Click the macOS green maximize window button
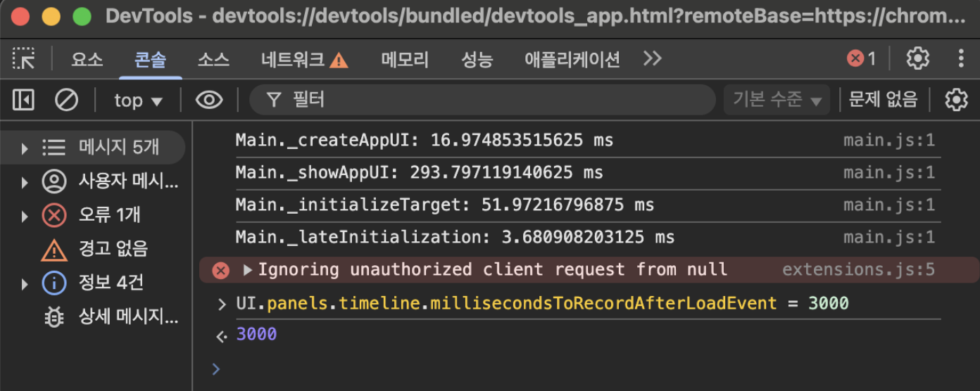Screen dimensions: 980x391 pos(82,17)
